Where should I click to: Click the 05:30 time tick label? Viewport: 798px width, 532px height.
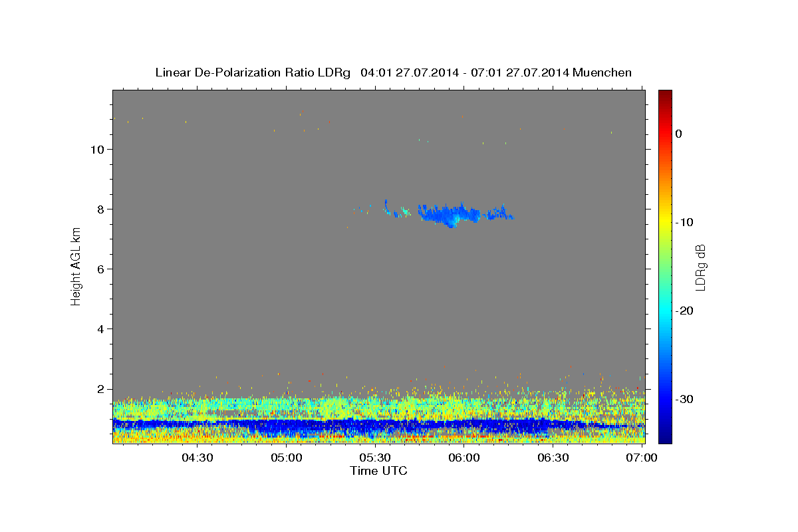coord(375,458)
